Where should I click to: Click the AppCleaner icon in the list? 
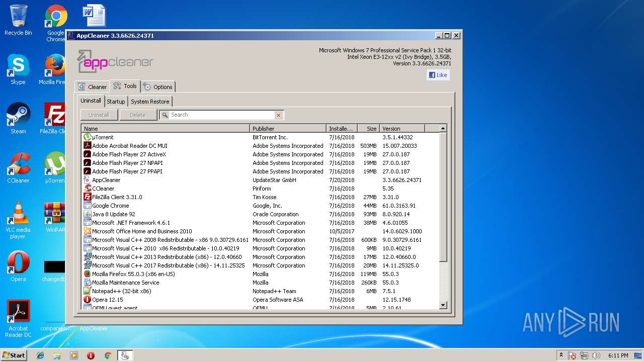tap(88, 180)
